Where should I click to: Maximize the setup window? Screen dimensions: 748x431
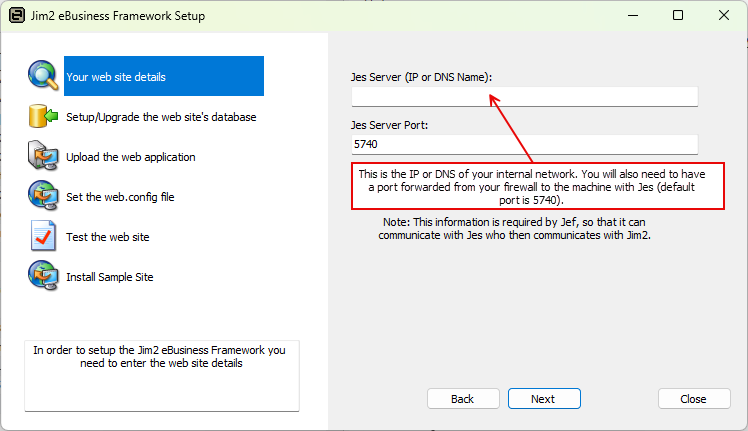click(x=678, y=16)
